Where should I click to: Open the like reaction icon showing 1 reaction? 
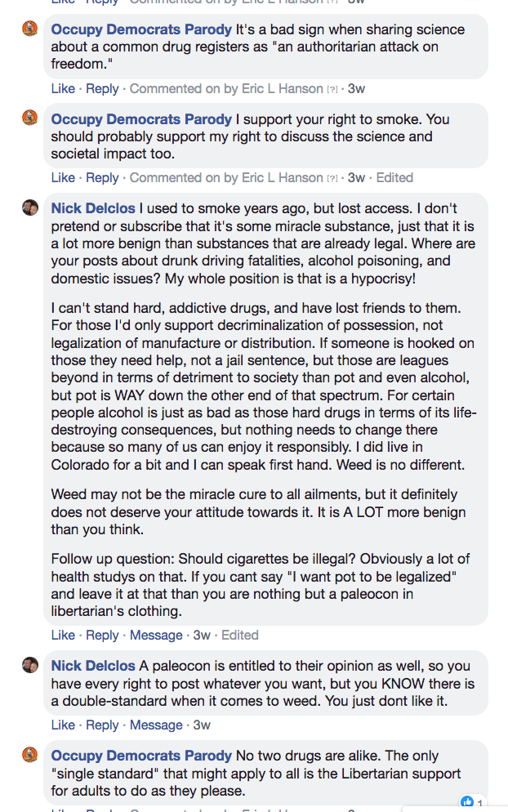(468, 802)
